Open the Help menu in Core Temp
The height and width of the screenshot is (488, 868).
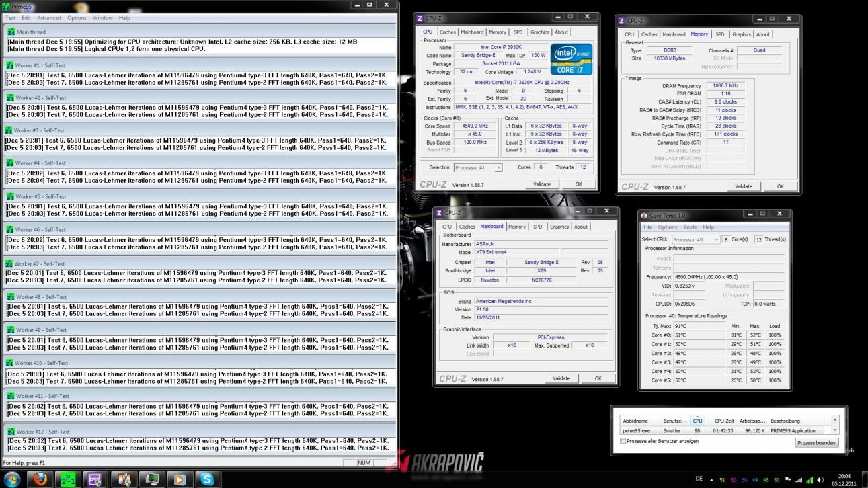709,227
